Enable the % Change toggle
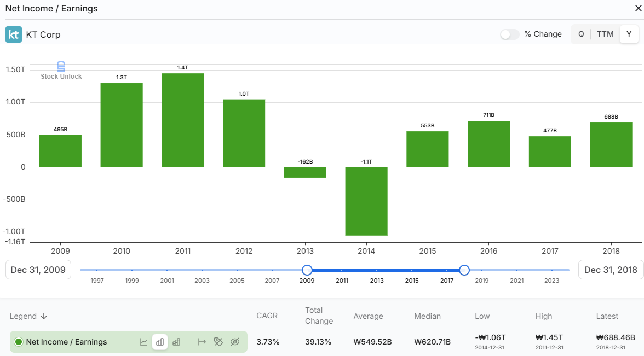The height and width of the screenshot is (356, 644). tap(509, 34)
